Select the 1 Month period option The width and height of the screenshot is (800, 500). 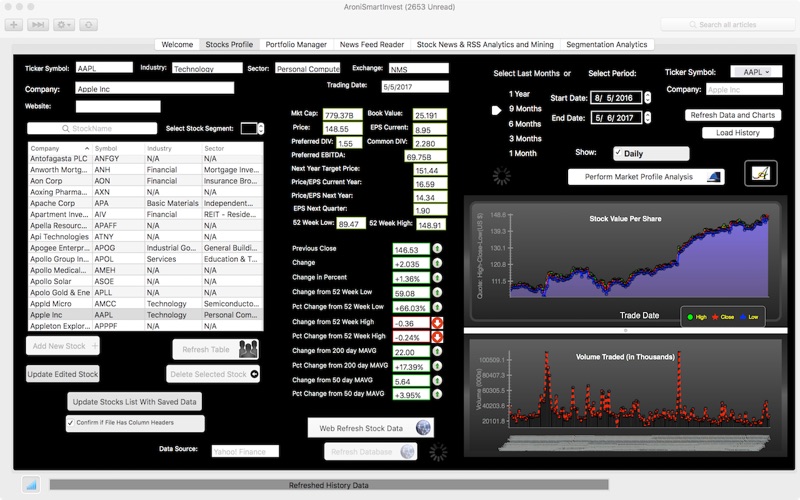pyautogui.click(x=522, y=153)
